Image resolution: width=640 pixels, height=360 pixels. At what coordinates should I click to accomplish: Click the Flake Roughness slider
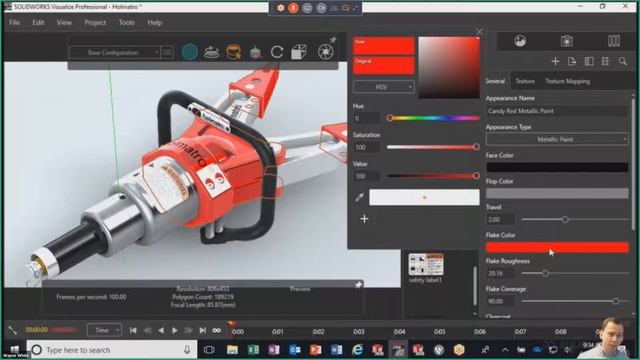(576, 273)
